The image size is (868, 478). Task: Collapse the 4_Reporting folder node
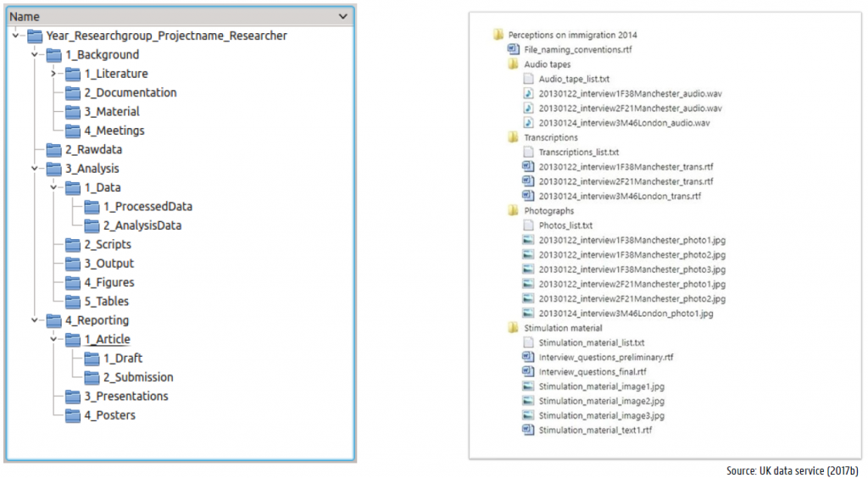[x=33, y=320]
